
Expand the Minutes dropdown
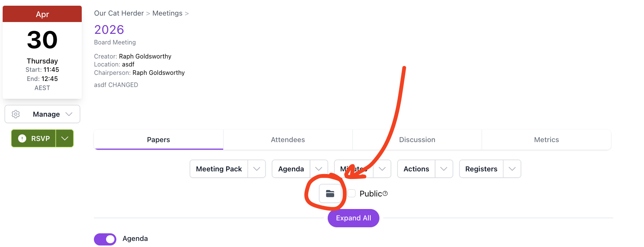[x=382, y=169]
